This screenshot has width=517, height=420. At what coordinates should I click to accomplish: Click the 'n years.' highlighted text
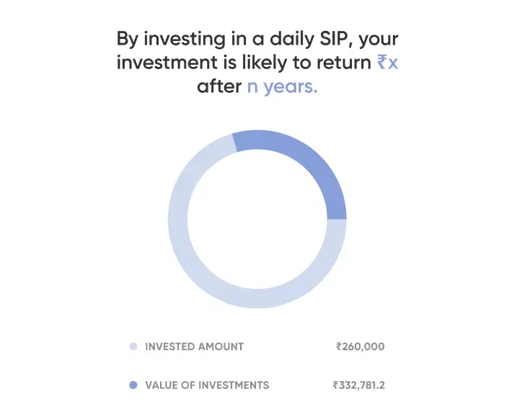pos(282,86)
